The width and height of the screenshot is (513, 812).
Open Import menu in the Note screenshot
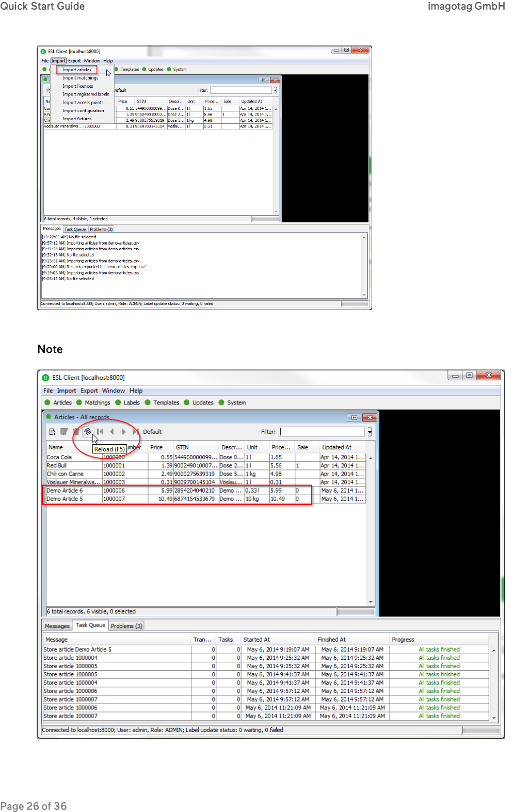tap(67, 391)
